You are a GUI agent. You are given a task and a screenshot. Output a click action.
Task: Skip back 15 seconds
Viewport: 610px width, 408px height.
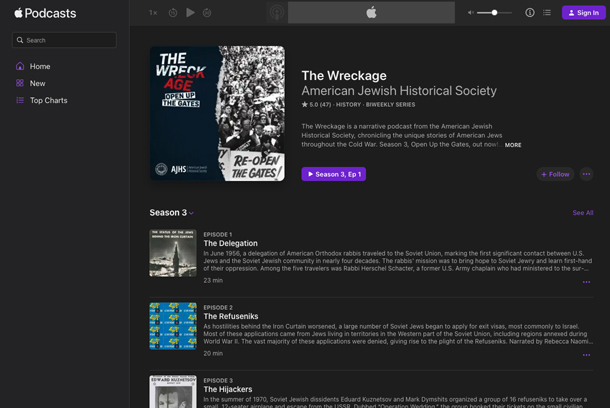point(173,13)
